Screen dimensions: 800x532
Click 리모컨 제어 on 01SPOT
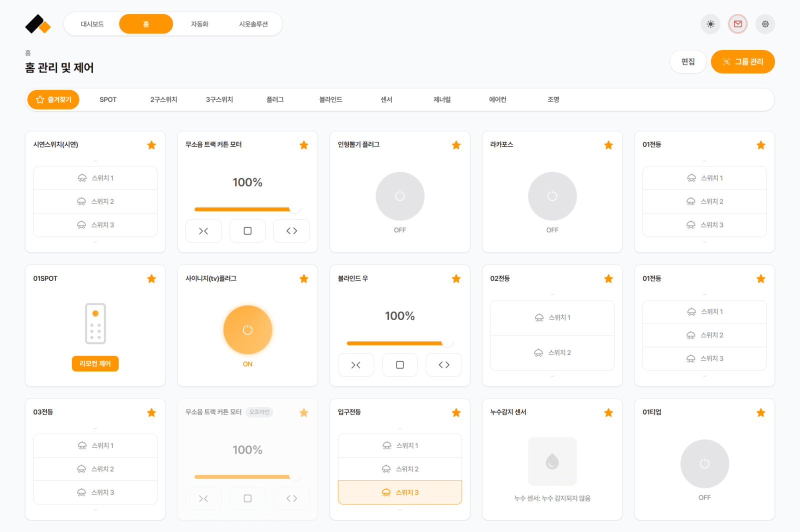[x=95, y=363]
